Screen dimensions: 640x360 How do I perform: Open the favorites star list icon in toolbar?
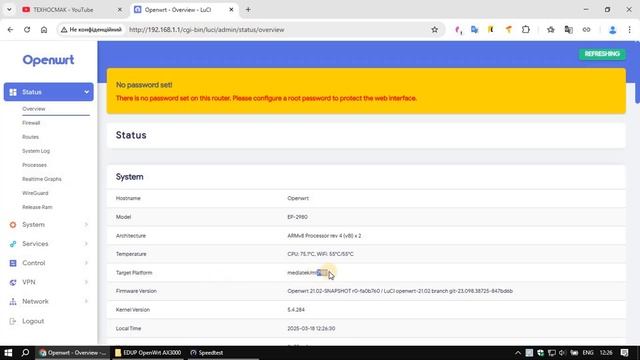pos(551,29)
